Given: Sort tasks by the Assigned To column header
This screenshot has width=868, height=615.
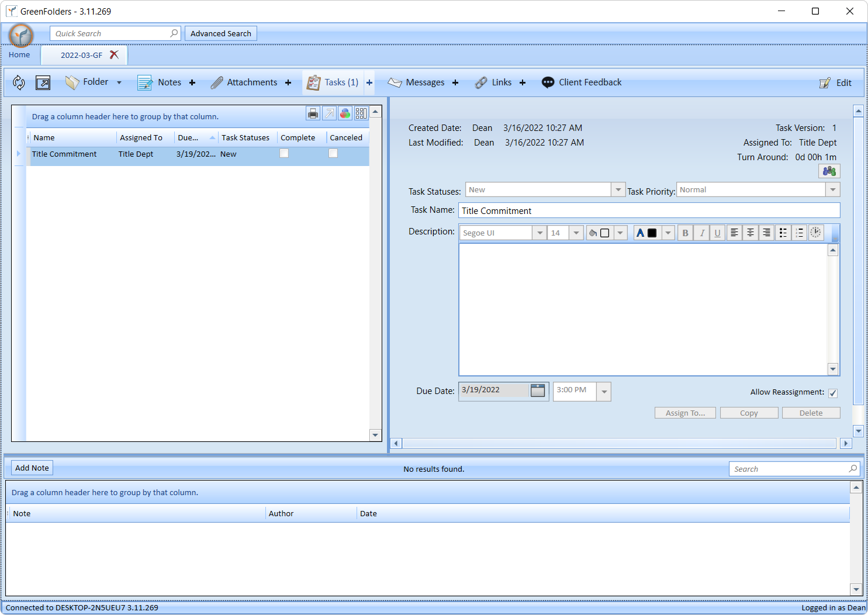Looking at the screenshot, I should [145, 137].
